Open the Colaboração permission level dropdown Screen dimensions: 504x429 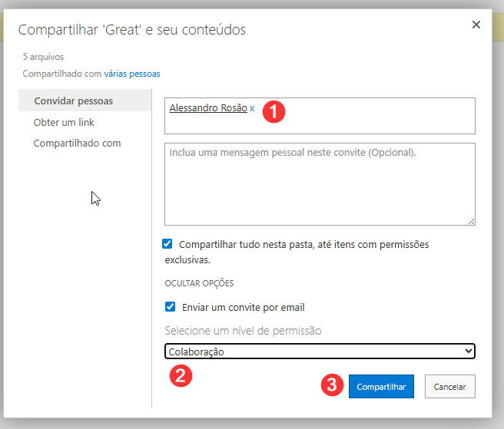tap(319, 351)
